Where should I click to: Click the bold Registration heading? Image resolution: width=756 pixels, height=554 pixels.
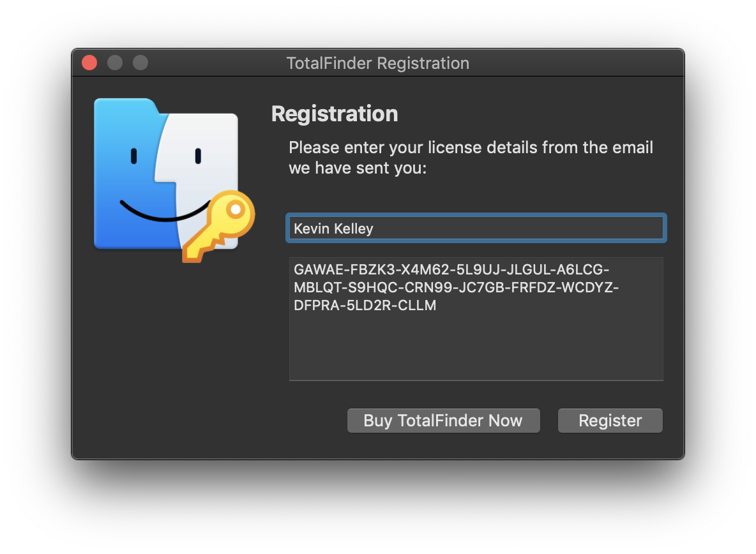335,114
